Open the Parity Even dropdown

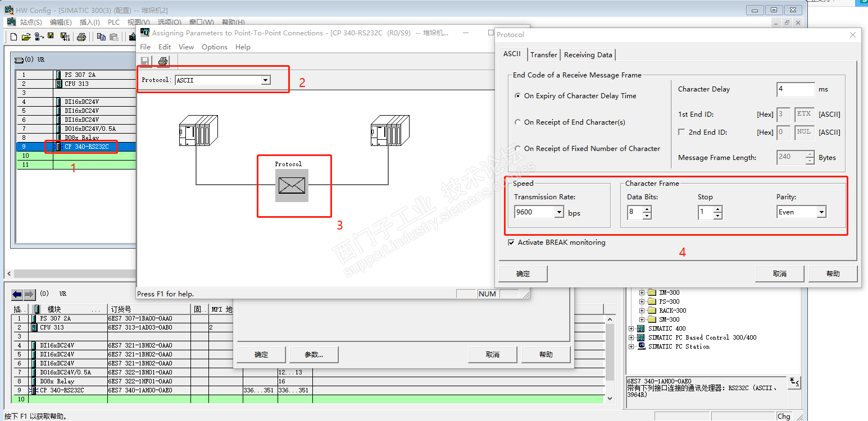point(821,212)
